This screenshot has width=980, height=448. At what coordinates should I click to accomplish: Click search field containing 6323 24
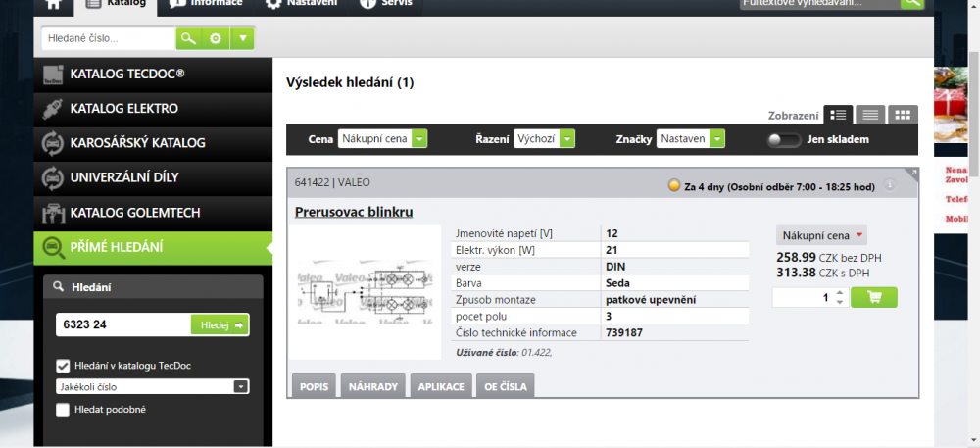(123, 324)
